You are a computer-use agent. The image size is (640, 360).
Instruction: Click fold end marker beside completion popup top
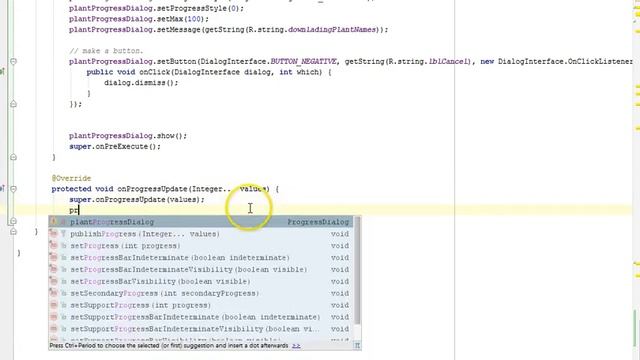pos(13,221)
